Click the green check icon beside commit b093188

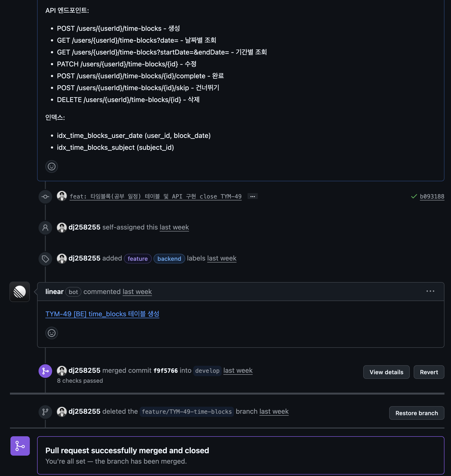(x=413, y=197)
